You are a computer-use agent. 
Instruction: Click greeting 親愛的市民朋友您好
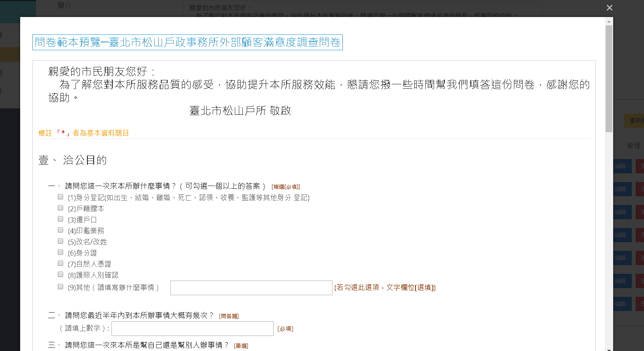(101, 72)
